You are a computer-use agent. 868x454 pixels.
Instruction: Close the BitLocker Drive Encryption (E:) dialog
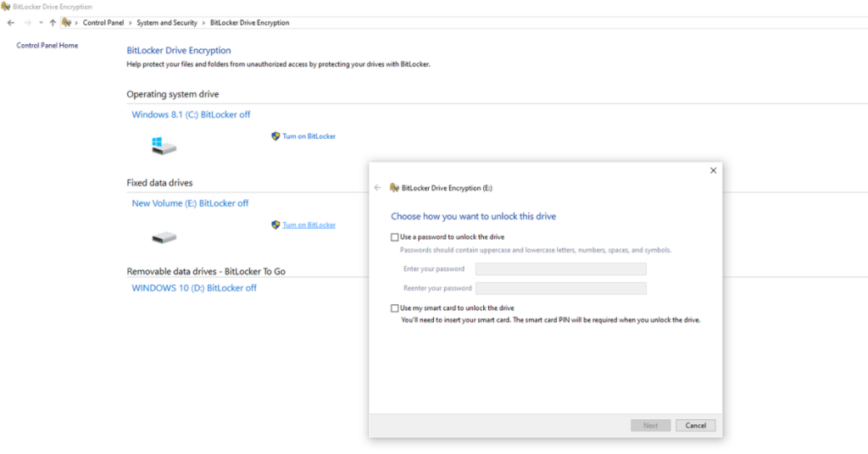coord(713,170)
